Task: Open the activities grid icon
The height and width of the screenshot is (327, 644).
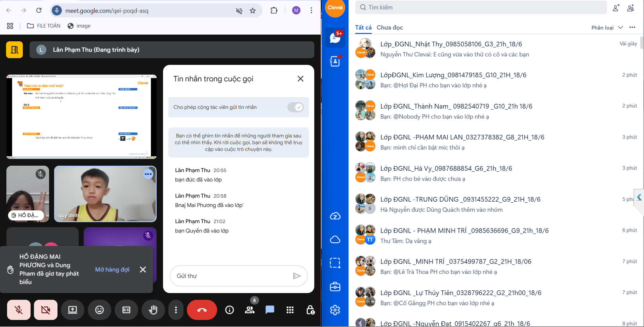Action: pos(290,310)
